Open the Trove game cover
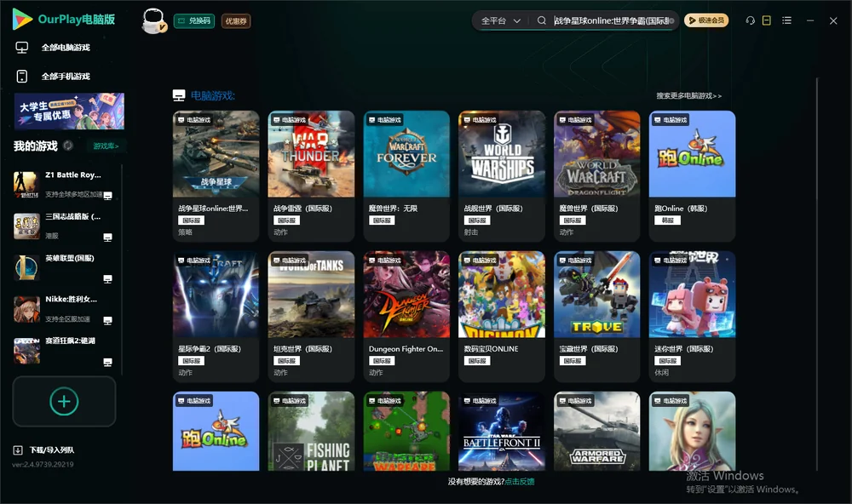 point(597,295)
